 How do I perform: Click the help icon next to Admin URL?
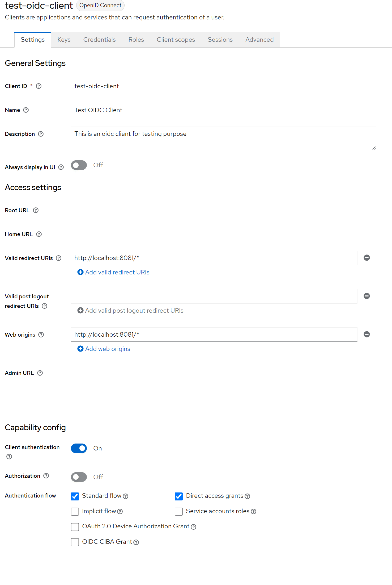coord(40,373)
